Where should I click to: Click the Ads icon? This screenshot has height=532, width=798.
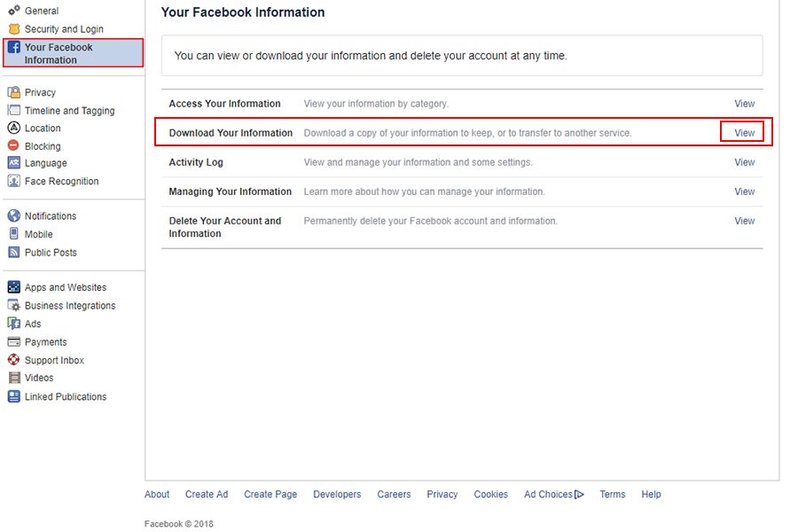(14, 324)
